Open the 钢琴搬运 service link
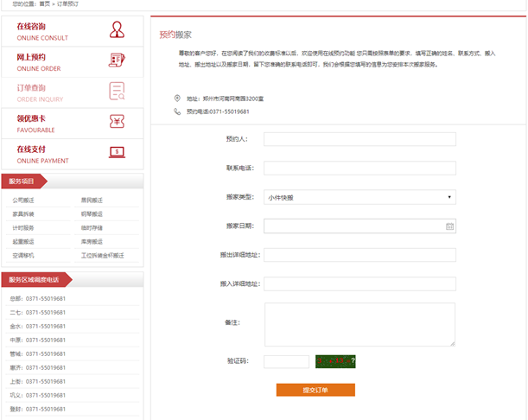 (92, 214)
